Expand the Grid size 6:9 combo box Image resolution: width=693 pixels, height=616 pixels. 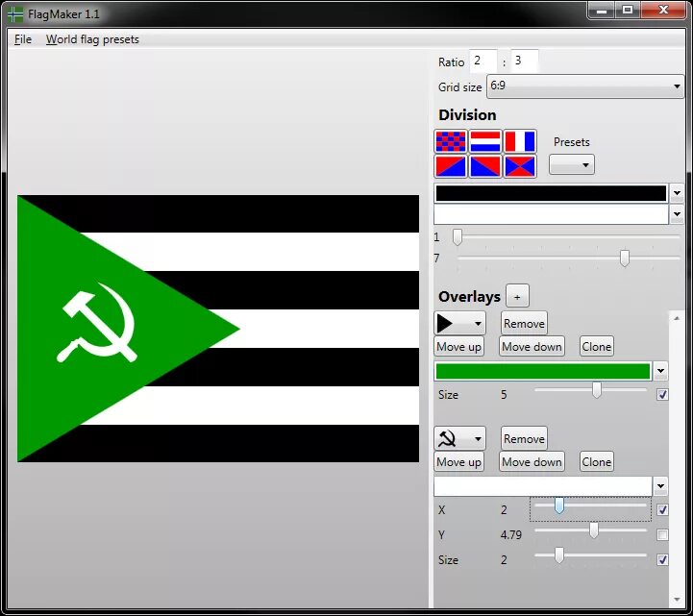tap(585, 86)
